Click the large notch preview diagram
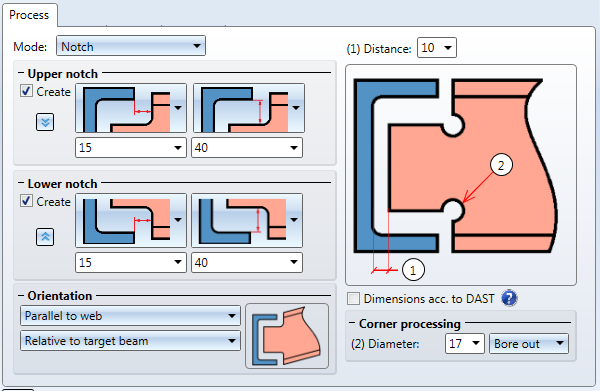600x391 pixels. click(461, 175)
